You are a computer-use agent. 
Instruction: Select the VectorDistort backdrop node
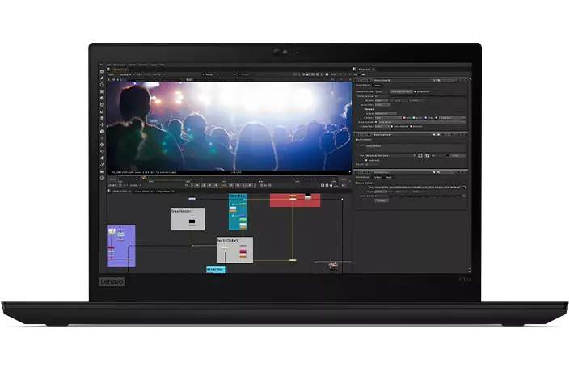point(234,249)
